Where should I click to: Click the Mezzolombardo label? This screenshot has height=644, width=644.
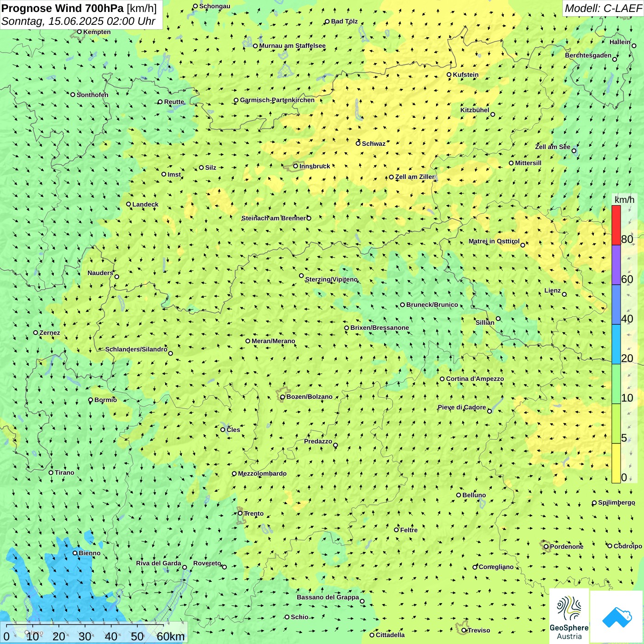pos(262,473)
